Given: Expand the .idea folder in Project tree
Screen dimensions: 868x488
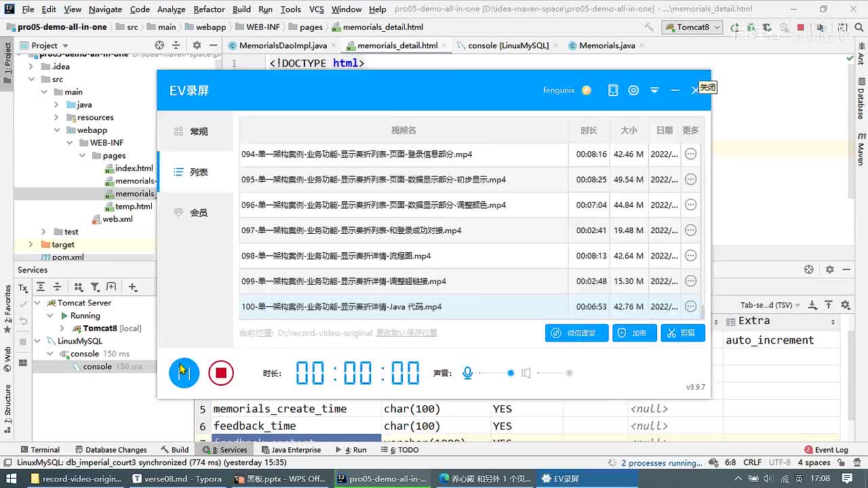Looking at the screenshot, I should click(x=31, y=66).
